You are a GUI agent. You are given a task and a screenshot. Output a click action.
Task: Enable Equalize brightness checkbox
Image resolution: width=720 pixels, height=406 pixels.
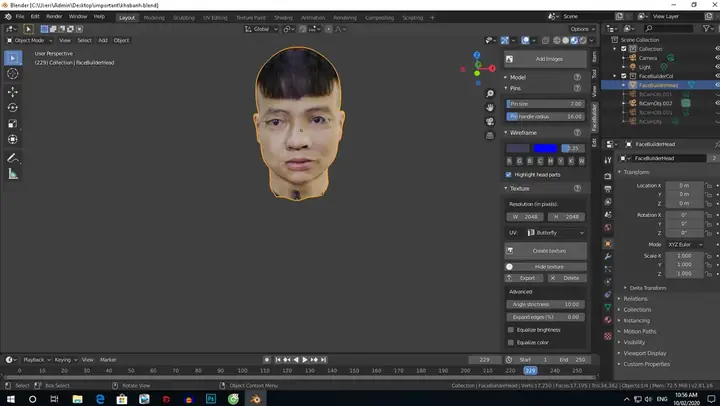pyautogui.click(x=511, y=330)
